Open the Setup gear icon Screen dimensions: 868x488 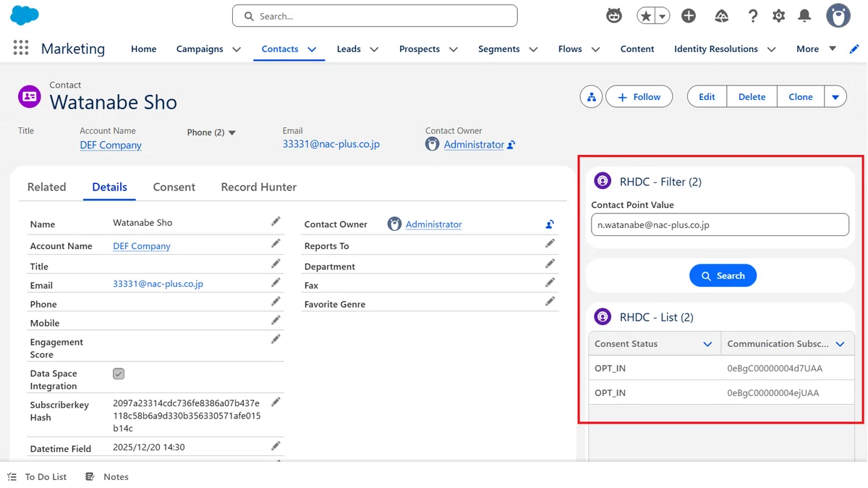pyautogui.click(x=779, y=15)
